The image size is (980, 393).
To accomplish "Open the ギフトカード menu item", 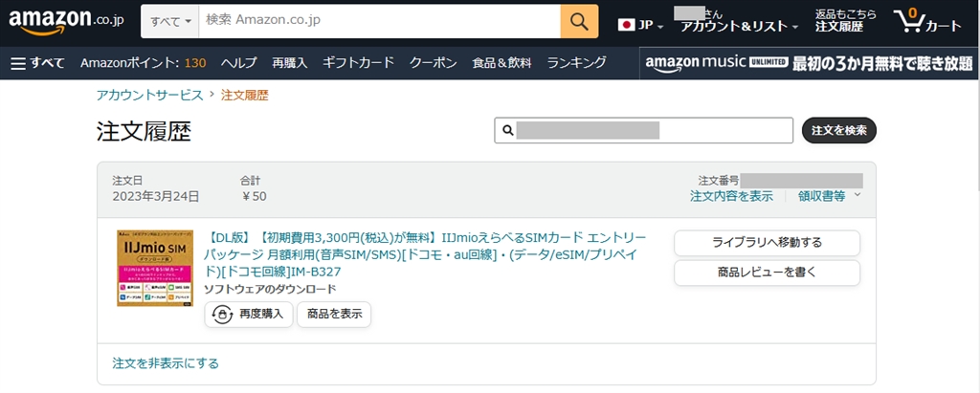I will pos(358,63).
